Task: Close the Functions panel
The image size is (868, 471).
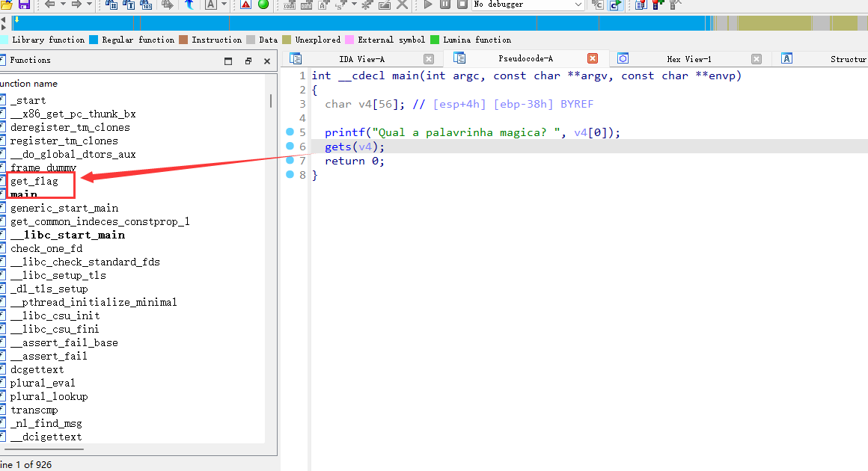Action: 267,61
